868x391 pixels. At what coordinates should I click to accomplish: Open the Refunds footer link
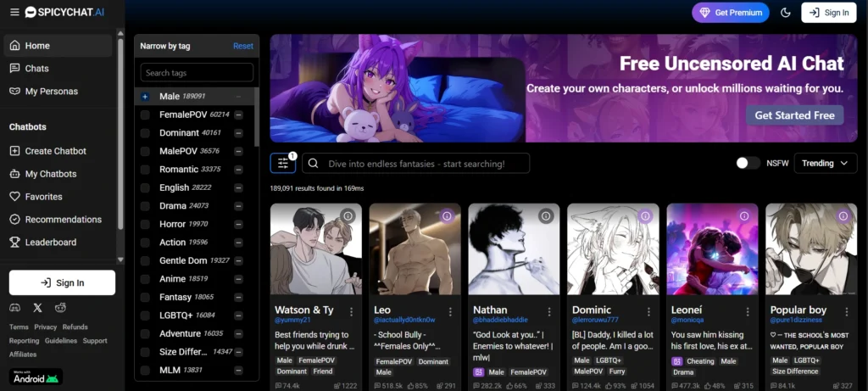pyautogui.click(x=75, y=327)
